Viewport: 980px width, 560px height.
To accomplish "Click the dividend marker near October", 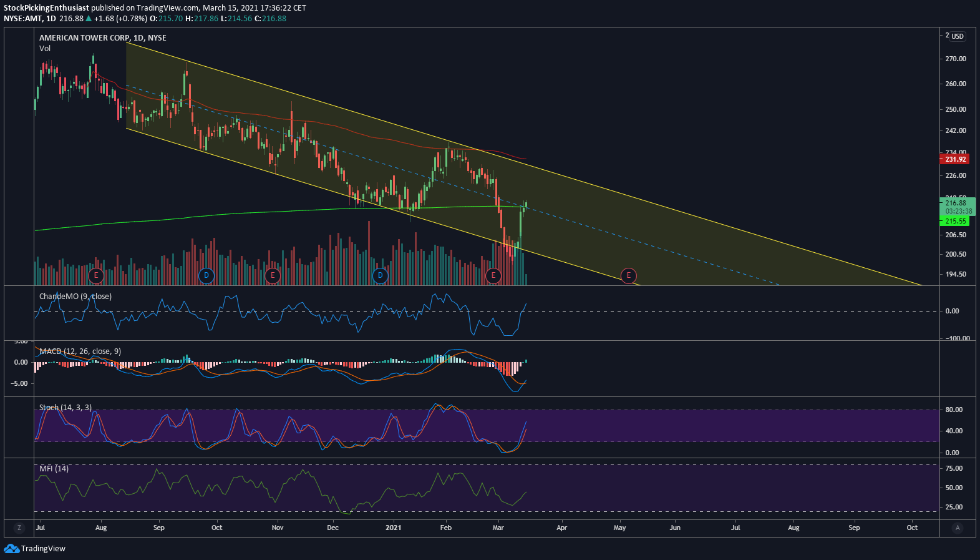I will [206, 275].
